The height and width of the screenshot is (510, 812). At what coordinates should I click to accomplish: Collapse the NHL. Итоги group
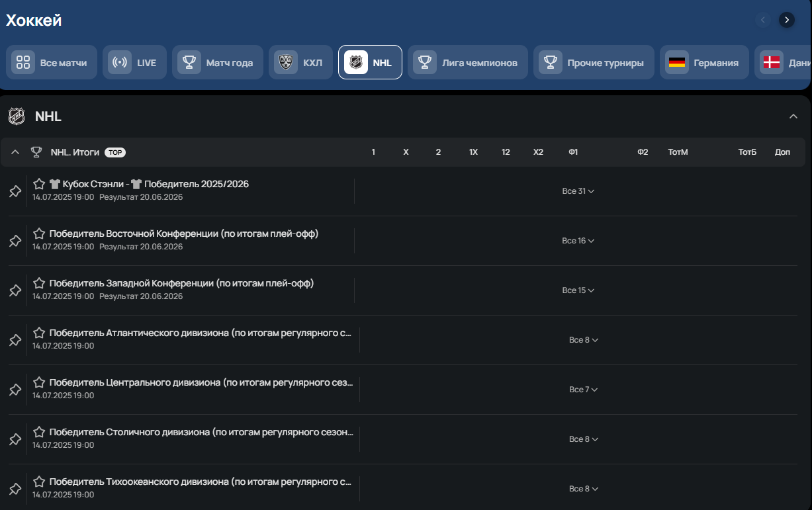click(15, 152)
